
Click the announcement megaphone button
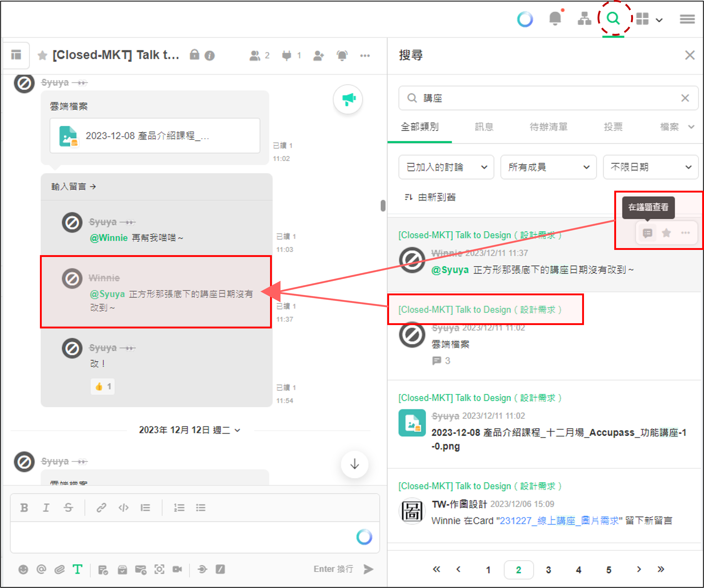(x=348, y=100)
